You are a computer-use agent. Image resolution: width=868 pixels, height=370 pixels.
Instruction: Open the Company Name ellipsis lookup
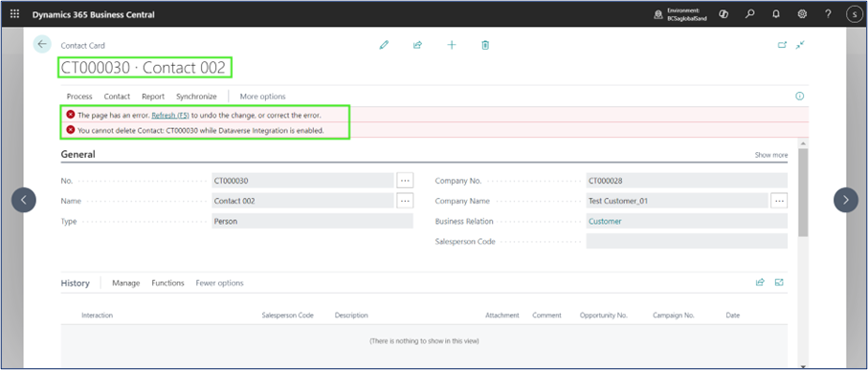779,201
